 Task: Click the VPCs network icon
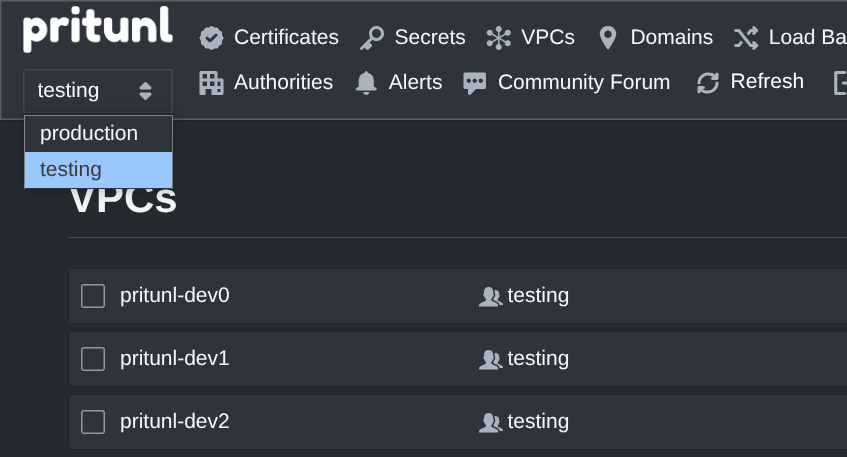coord(497,38)
